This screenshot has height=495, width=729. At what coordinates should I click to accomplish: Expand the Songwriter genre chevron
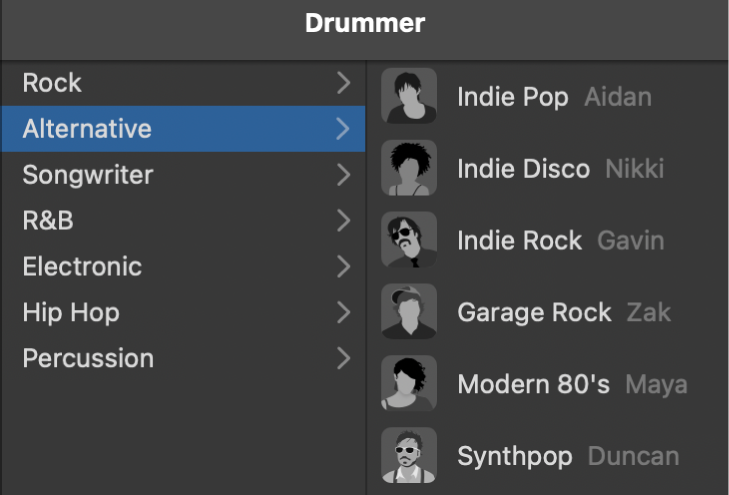[343, 175]
